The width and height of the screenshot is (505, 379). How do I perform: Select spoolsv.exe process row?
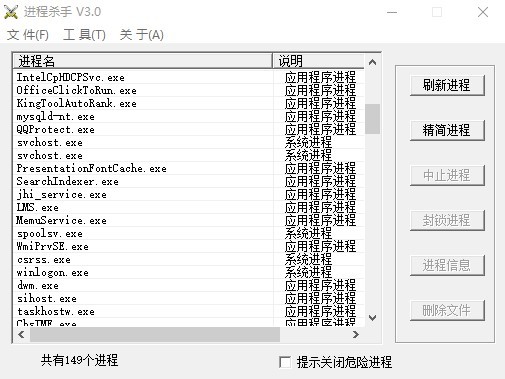[189, 233]
